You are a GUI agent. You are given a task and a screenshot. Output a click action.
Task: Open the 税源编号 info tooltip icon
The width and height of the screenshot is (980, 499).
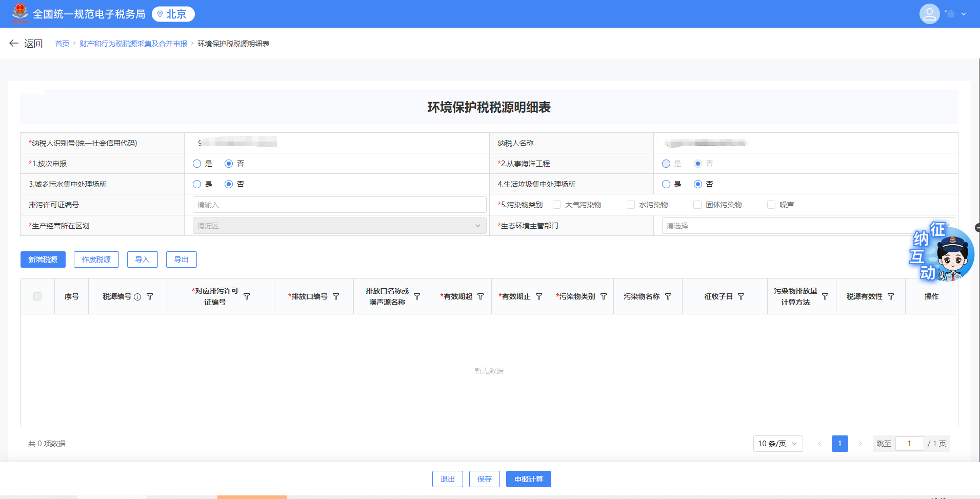138,296
